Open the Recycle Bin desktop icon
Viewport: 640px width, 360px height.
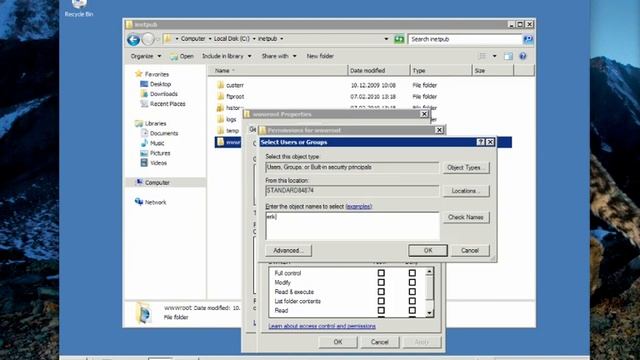pos(79,9)
